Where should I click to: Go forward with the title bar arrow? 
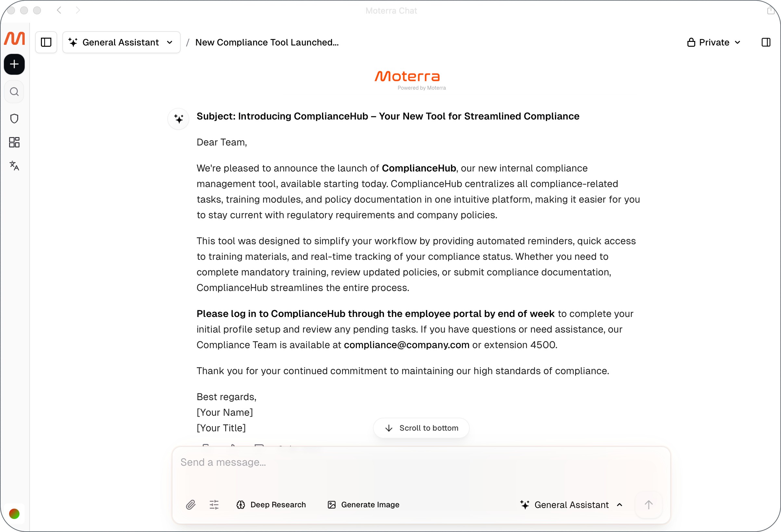(78, 10)
